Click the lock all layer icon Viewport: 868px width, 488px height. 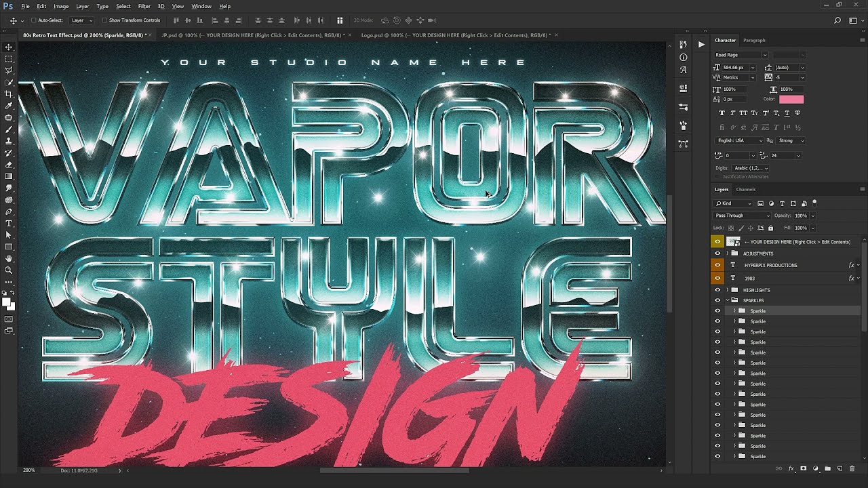(770, 228)
